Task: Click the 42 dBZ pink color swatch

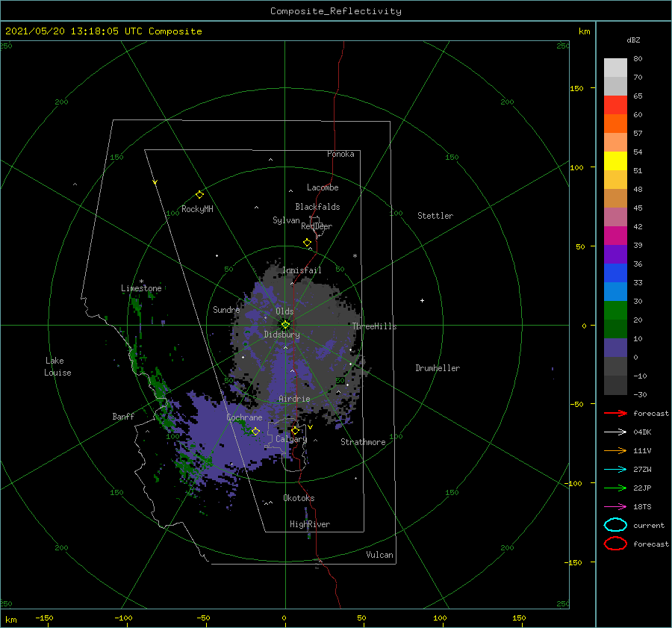Action: tap(615, 217)
